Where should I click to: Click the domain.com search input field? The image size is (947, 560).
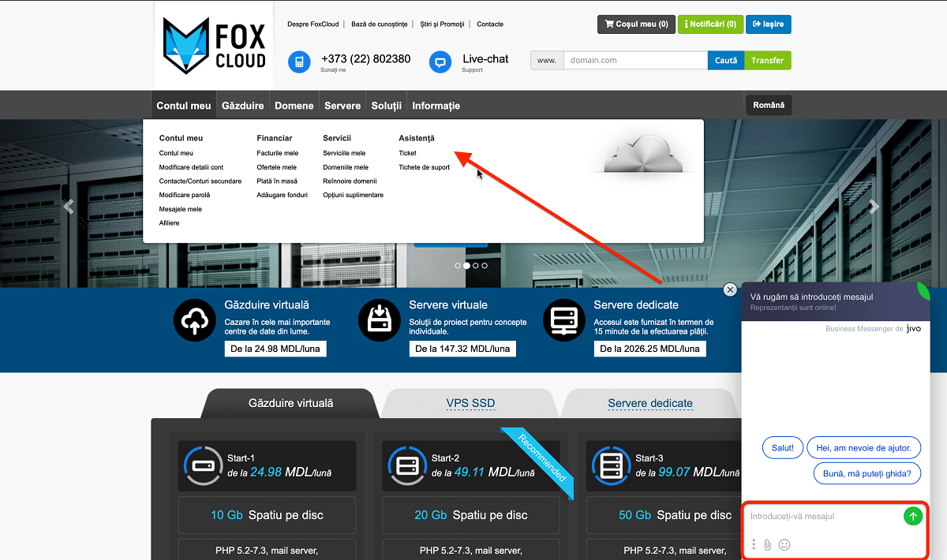pos(634,60)
